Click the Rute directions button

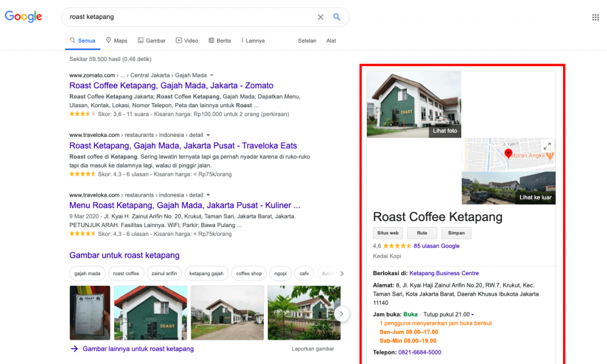(422, 233)
